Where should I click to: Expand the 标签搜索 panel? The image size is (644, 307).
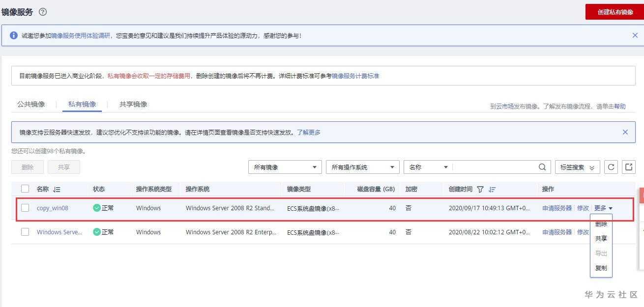click(577, 167)
